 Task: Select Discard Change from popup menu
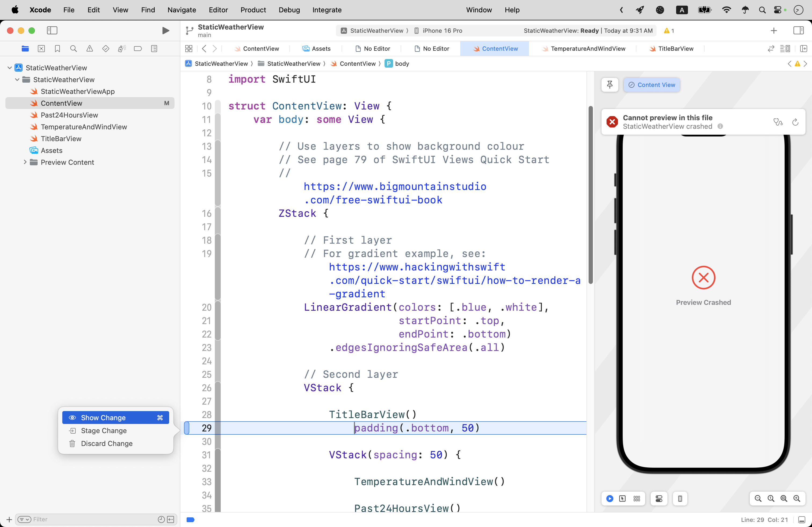click(x=106, y=444)
